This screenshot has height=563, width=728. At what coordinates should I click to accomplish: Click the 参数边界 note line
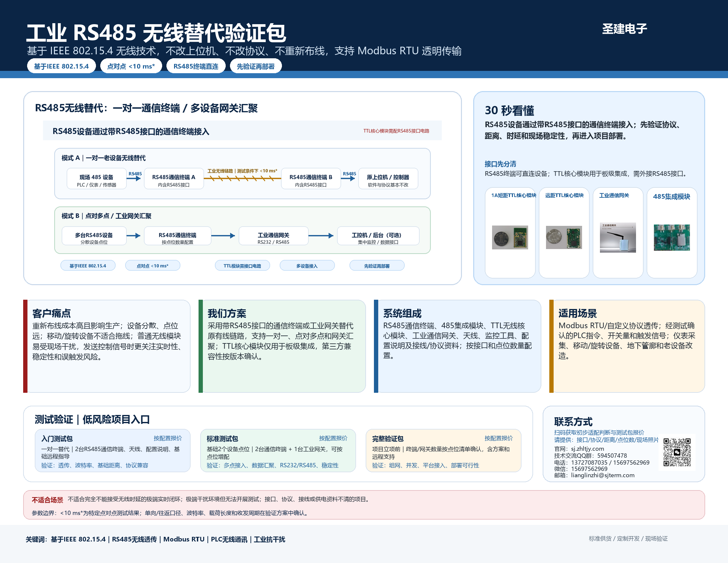pyautogui.click(x=171, y=513)
